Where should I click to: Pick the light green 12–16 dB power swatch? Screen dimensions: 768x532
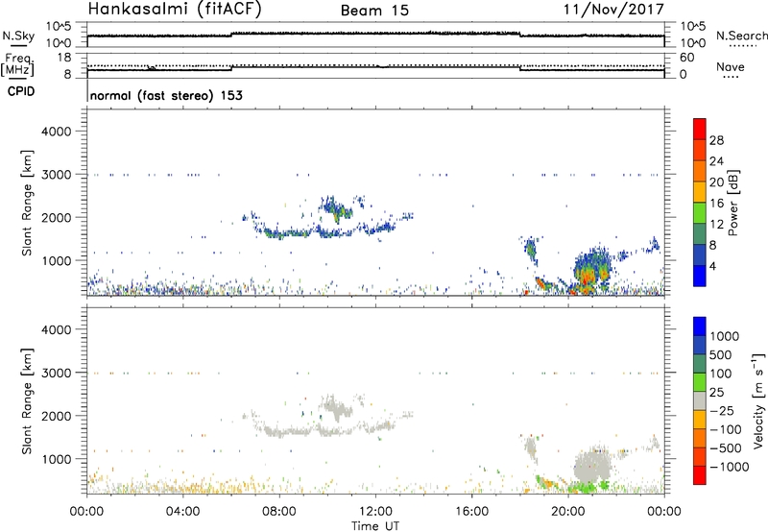(x=700, y=213)
